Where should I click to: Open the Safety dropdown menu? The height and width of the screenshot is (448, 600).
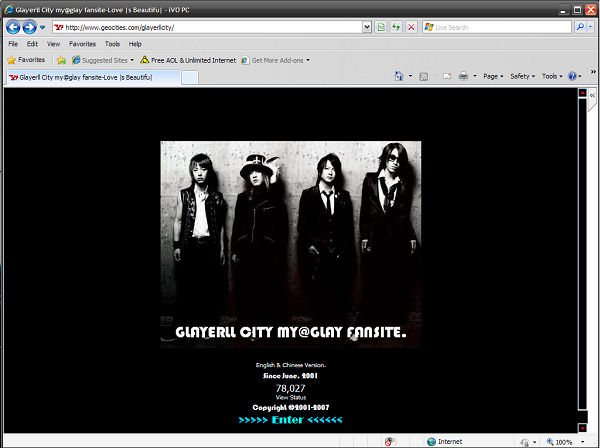tap(521, 76)
